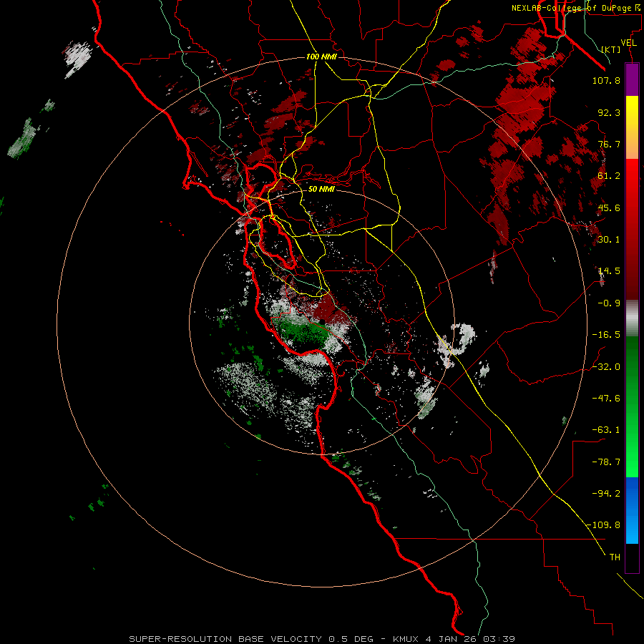Click the -94.2 velocity scale value

click(606, 494)
